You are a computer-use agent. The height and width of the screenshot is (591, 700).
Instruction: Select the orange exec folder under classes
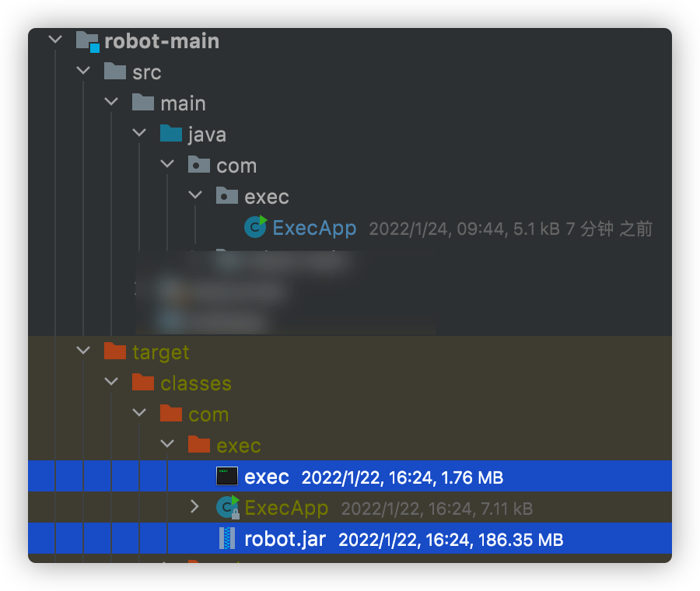238,446
